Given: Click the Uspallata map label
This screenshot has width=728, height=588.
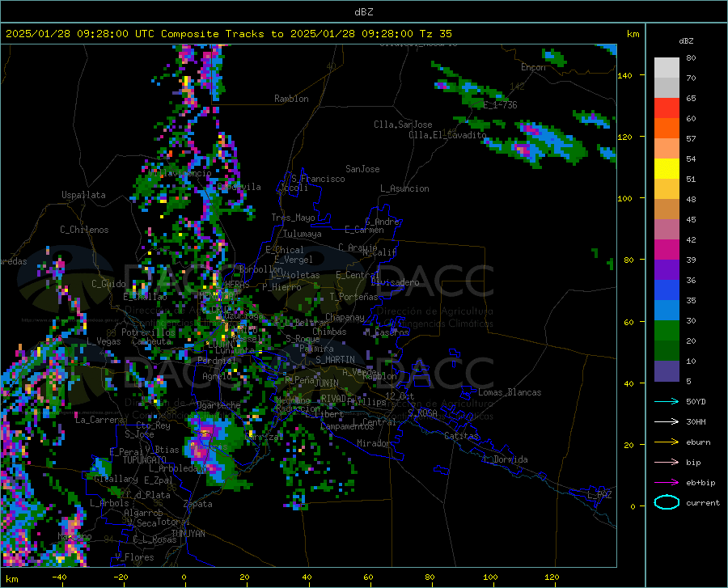Looking at the screenshot, I should [83, 195].
